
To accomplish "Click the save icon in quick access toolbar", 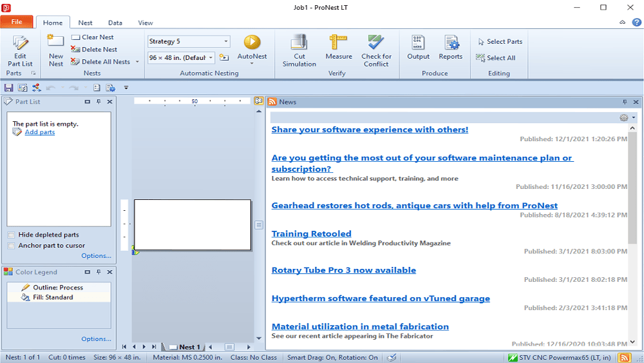I will click(8, 88).
